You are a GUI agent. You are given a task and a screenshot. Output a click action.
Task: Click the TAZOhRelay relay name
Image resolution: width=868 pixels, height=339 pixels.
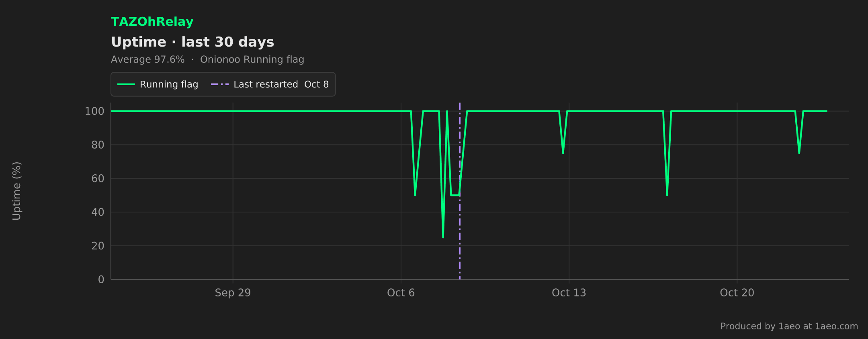152,22
